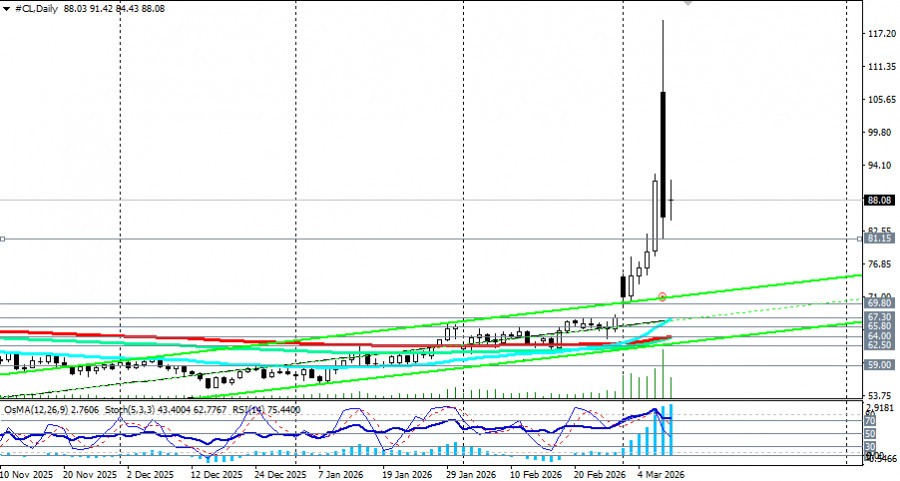Click the 111.35 price scale value
The width and height of the screenshot is (900, 481).
point(882,67)
